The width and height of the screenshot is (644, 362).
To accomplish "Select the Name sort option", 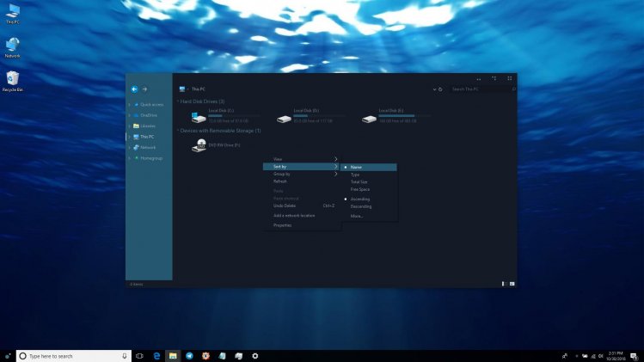I will click(x=356, y=167).
